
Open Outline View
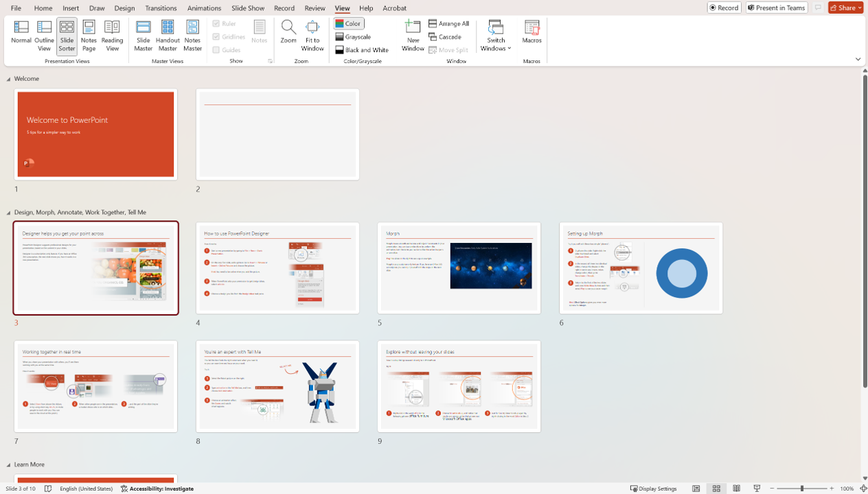click(44, 34)
